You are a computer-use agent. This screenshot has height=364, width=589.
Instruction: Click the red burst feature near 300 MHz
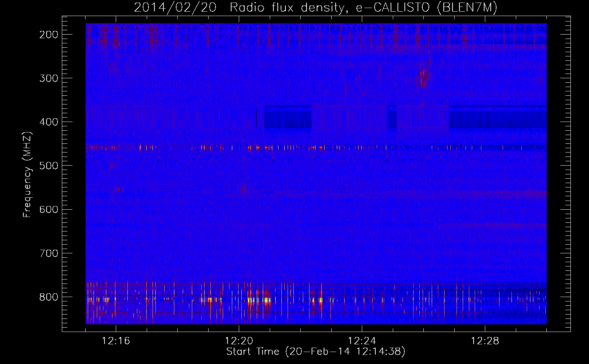click(423, 77)
